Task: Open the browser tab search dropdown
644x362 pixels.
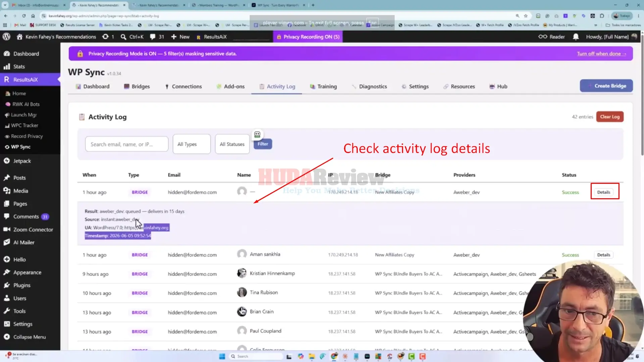Action: click(5, 5)
